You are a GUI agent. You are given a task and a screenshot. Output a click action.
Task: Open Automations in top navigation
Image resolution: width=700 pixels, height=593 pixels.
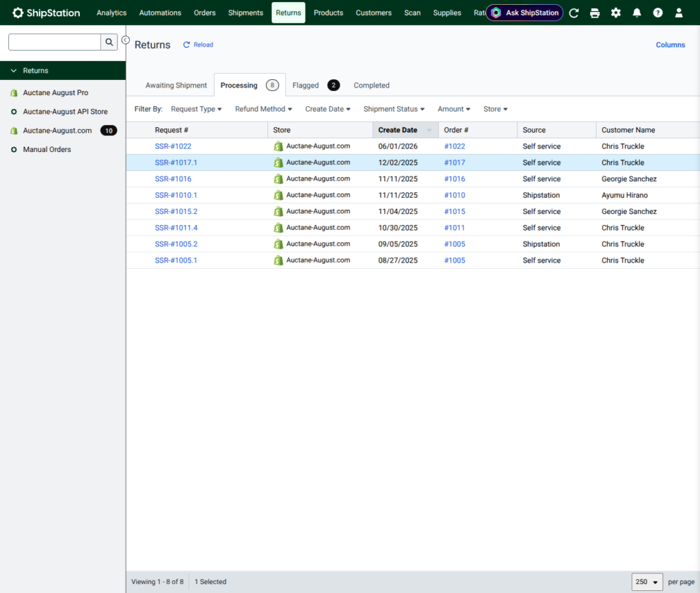(x=160, y=12)
